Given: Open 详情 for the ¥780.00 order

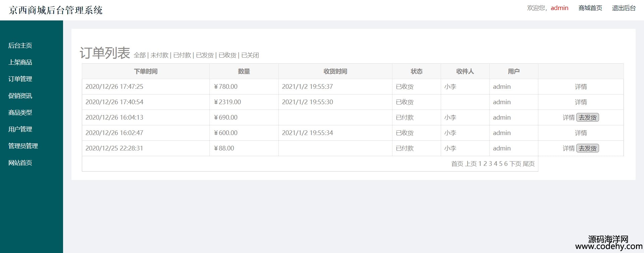Looking at the screenshot, I should [x=581, y=87].
